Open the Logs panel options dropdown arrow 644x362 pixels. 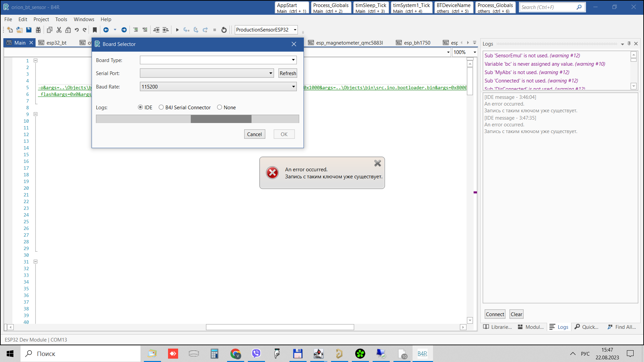point(623,44)
